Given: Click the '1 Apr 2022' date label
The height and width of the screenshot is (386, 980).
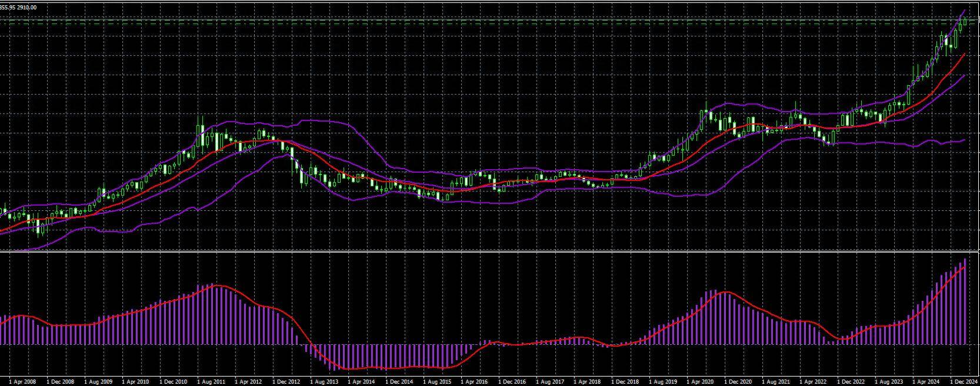Looking at the screenshot, I should pyautogui.click(x=813, y=382).
